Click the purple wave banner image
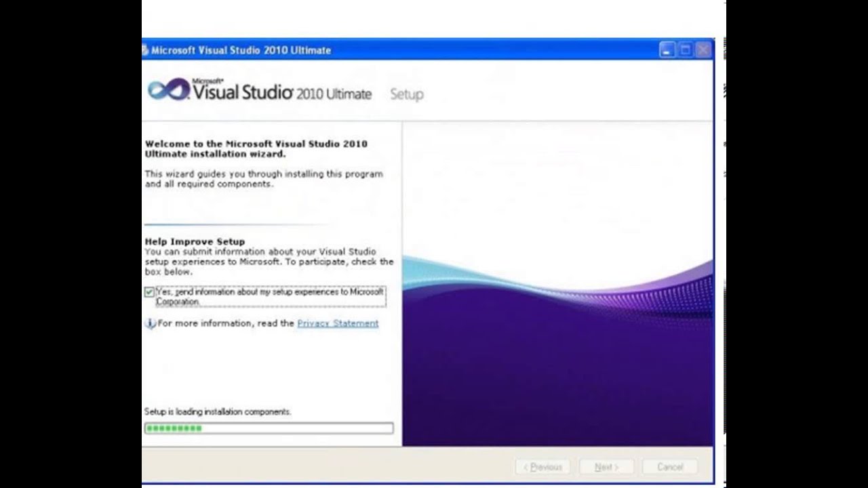This screenshot has height=488, width=868. [557, 283]
